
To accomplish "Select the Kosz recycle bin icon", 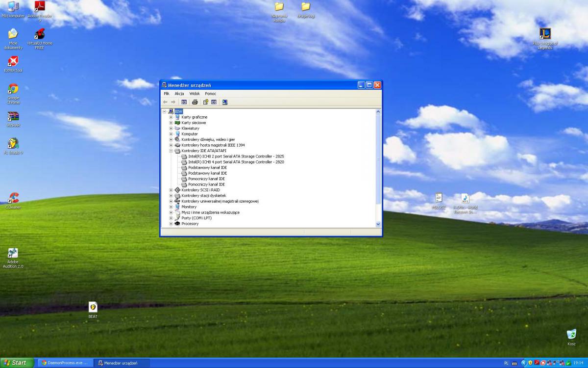I will pos(571,338).
